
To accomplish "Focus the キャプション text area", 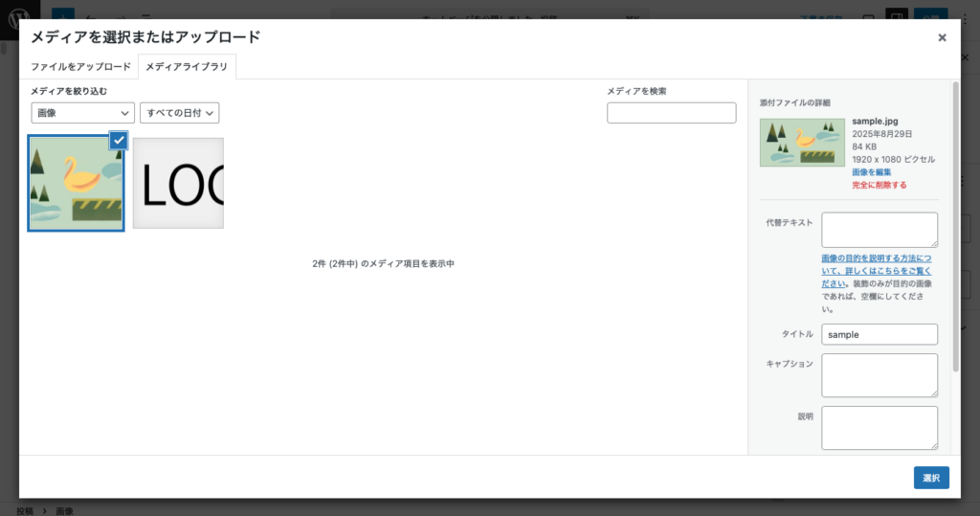I will 879,375.
